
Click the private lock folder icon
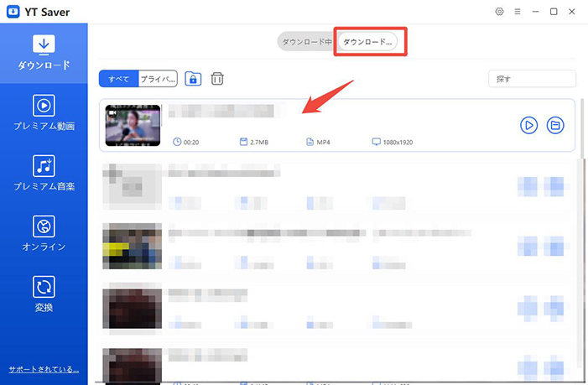click(194, 79)
